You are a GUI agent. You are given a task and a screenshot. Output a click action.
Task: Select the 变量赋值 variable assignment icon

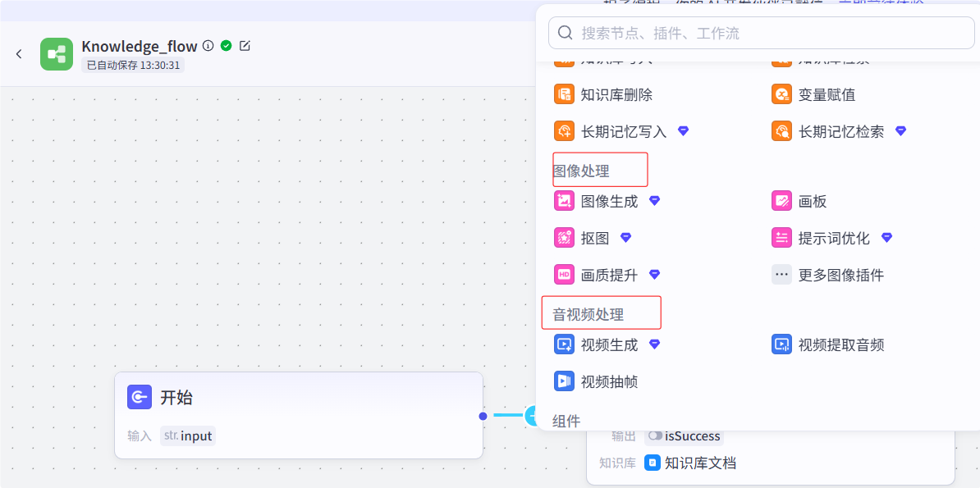point(781,93)
